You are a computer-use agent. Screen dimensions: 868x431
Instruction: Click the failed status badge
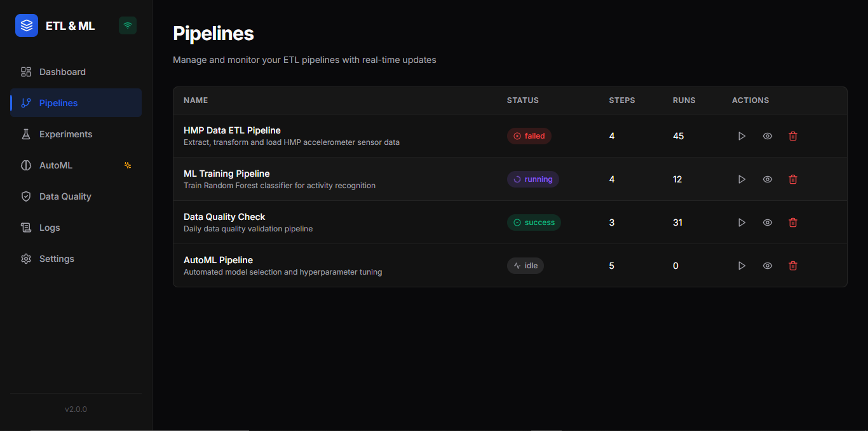529,136
